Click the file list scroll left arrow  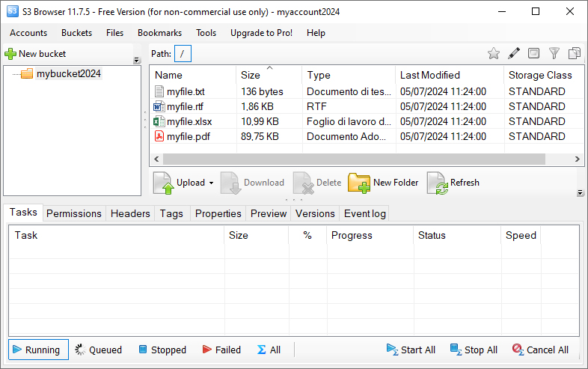coord(156,159)
